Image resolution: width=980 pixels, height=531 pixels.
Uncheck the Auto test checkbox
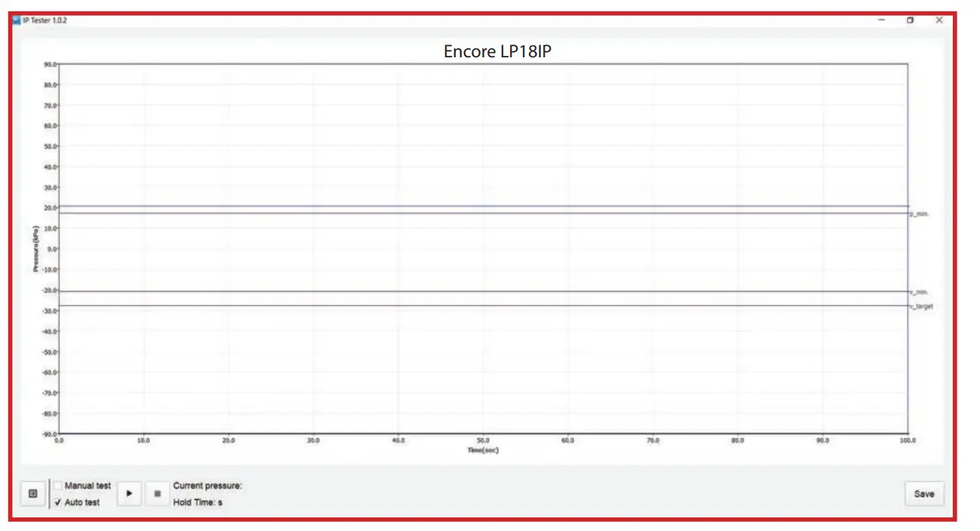[x=59, y=502]
